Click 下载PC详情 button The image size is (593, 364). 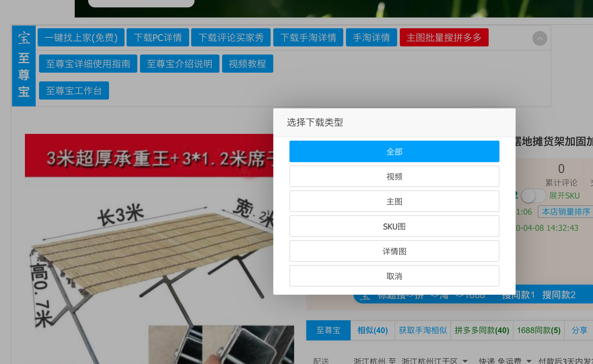[158, 37]
